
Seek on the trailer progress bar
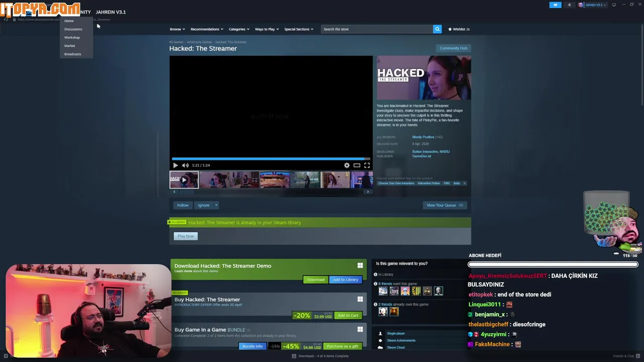pos(271,158)
